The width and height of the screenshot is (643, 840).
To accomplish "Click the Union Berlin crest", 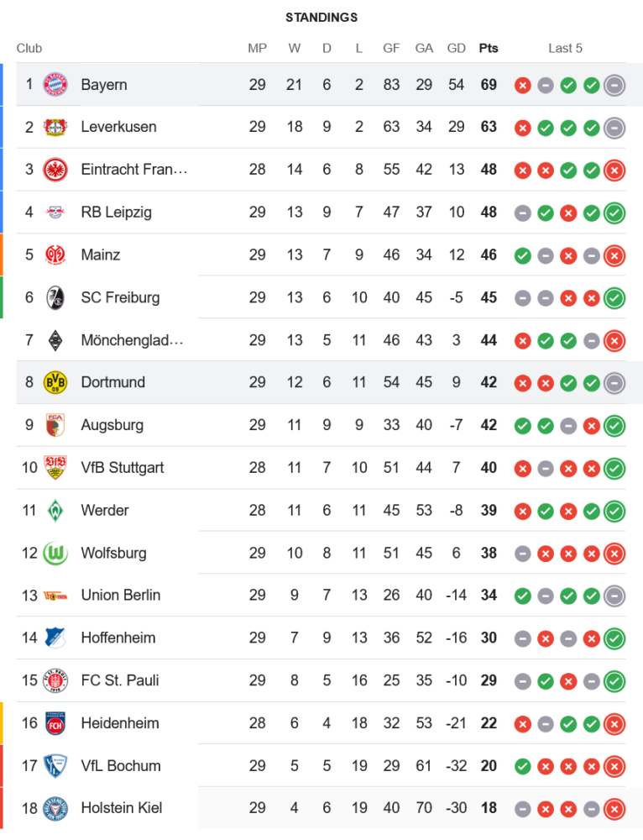I will point(55,595).
